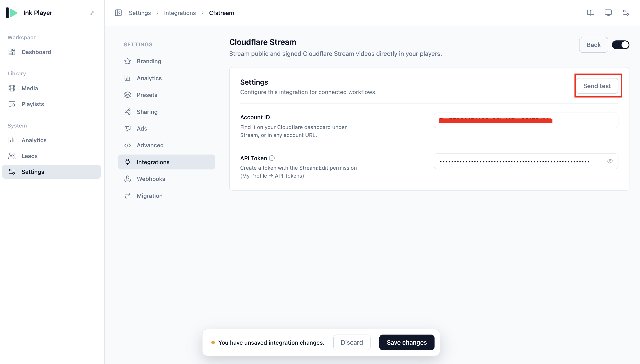Click the monitor display icon in header
640x364 pixels.
608,13
